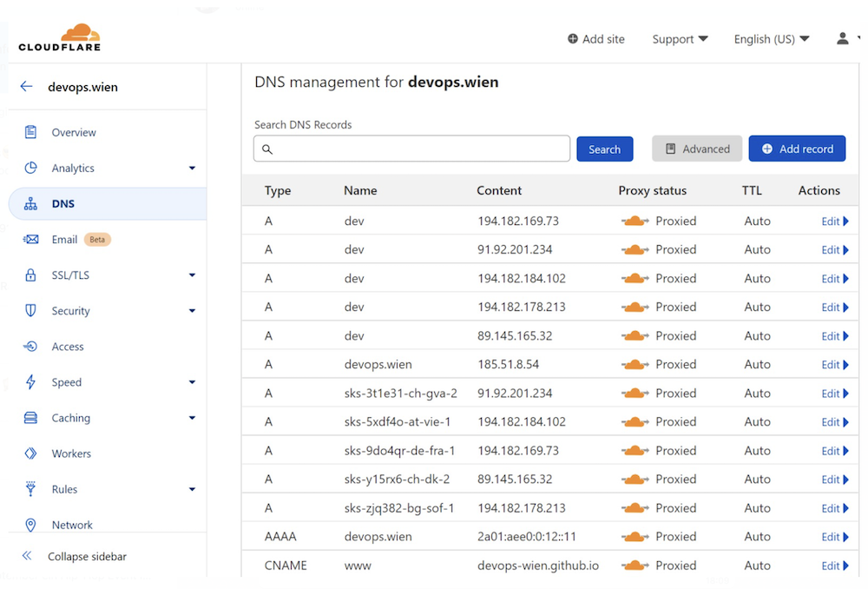Open the English (US) language dropdown
This screenshot has width=868, height=589.
(772, 39)
